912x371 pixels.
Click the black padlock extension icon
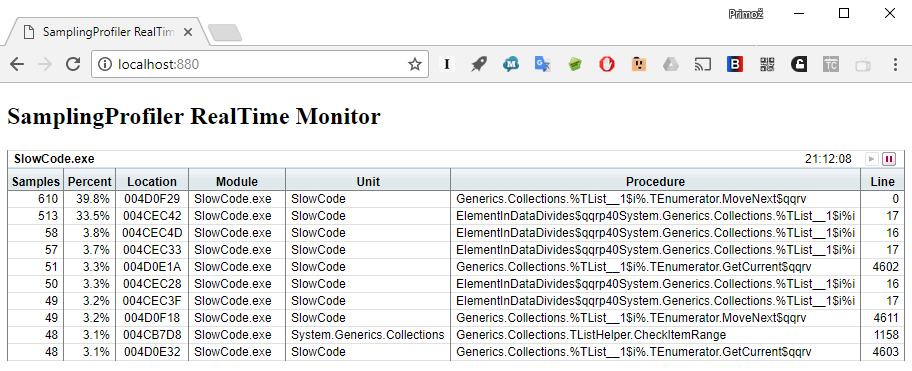click(799, 64)
